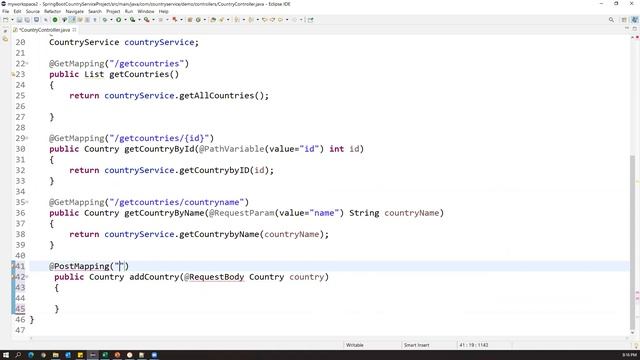Open the Edit menu
Screen dimensions: 640x360
pos(17,11)
